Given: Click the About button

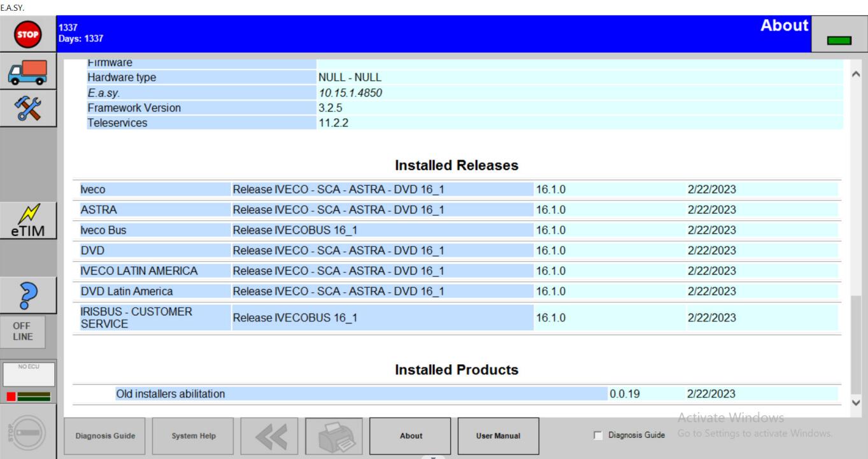Looking at the screenshot, I should (x=410, y=437).
